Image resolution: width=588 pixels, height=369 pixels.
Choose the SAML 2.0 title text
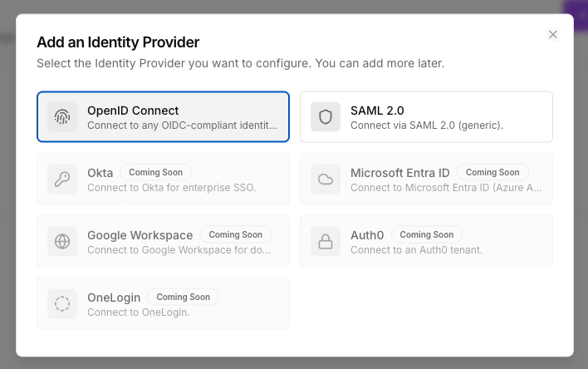tap(377, 111)
